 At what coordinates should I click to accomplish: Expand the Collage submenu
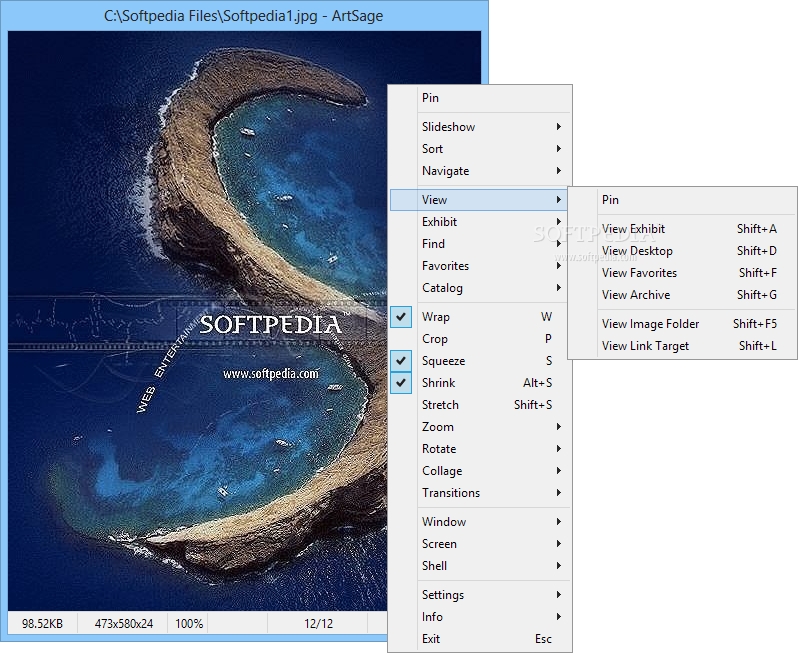tap(480, 471)
